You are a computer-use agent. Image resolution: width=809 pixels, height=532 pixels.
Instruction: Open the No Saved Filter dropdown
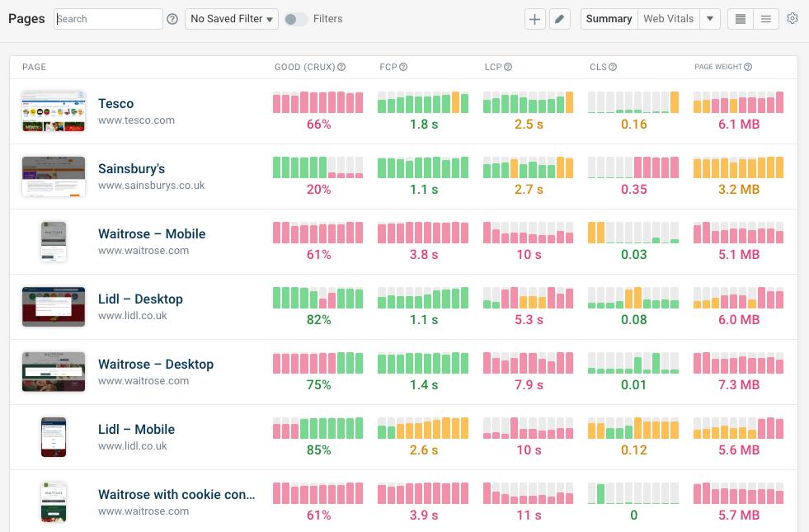point(231,18)
